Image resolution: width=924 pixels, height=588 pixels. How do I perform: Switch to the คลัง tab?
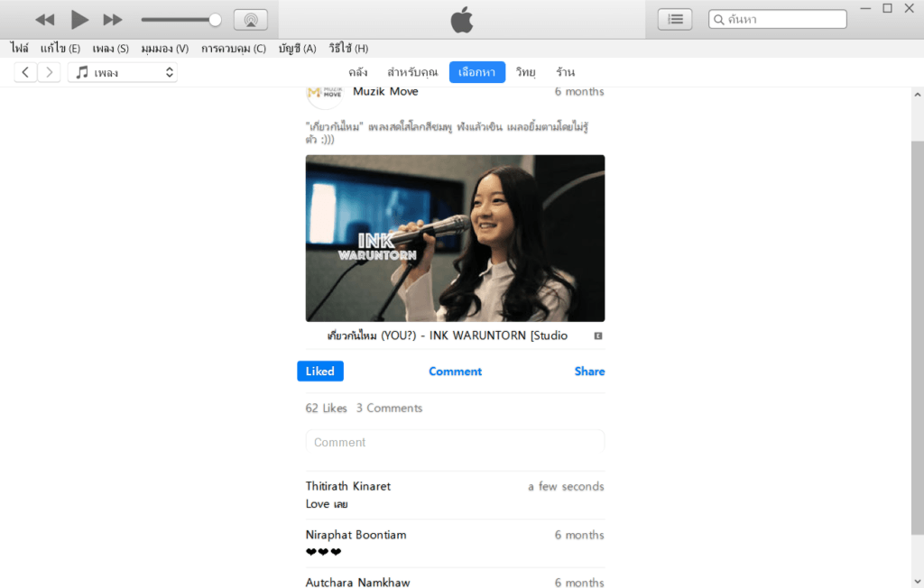[x=358, y=72]
